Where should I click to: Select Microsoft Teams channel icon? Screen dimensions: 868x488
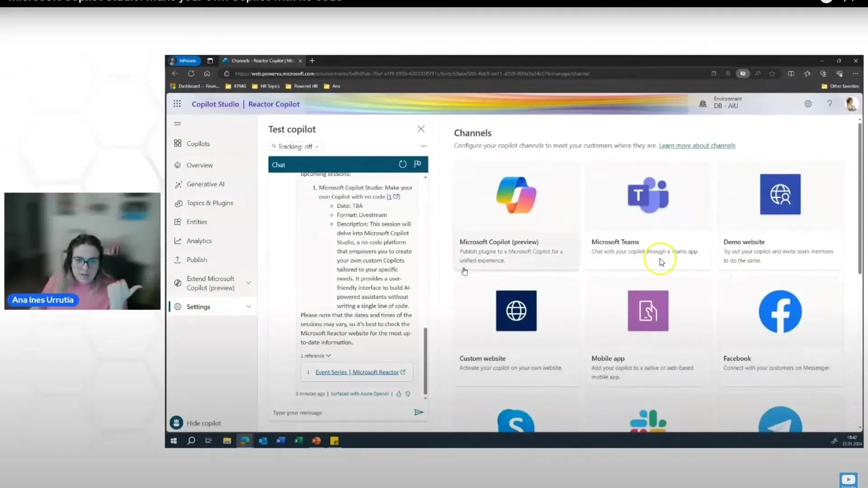tap(648, 194)
